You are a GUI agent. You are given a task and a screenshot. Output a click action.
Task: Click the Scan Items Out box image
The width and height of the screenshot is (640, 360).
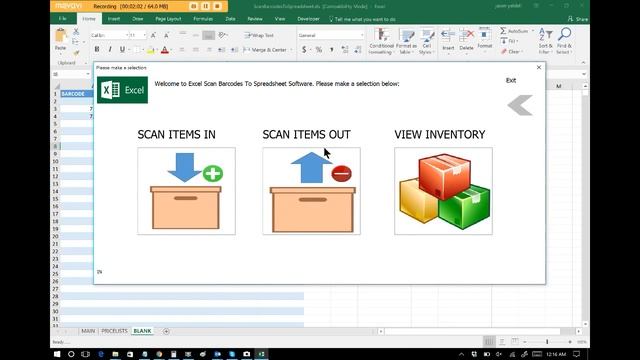click(311, 191)
